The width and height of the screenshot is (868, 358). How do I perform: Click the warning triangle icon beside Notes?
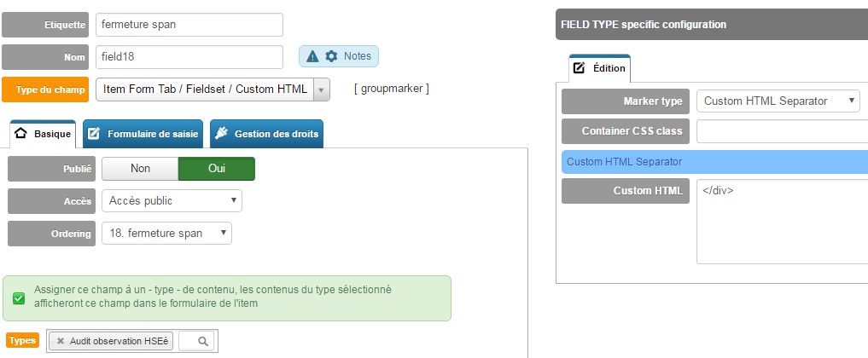312,56
